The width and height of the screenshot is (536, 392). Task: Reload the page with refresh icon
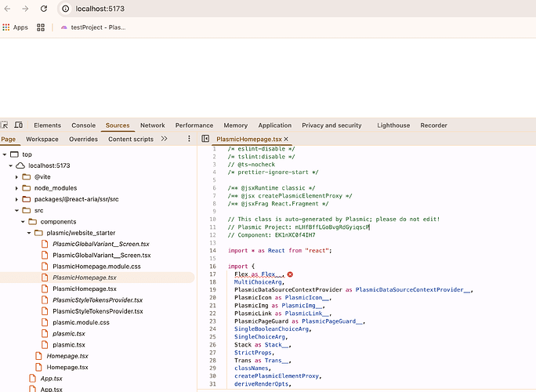45,9
